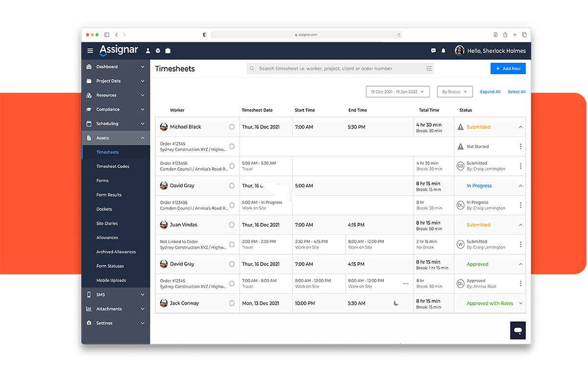588x368 pixels.
Task: Click the filter icon inside the search bar
Action: 429,68
